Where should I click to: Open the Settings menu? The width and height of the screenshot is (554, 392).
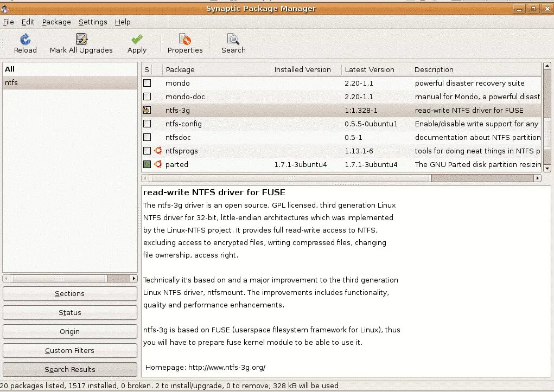click(93, 22)
